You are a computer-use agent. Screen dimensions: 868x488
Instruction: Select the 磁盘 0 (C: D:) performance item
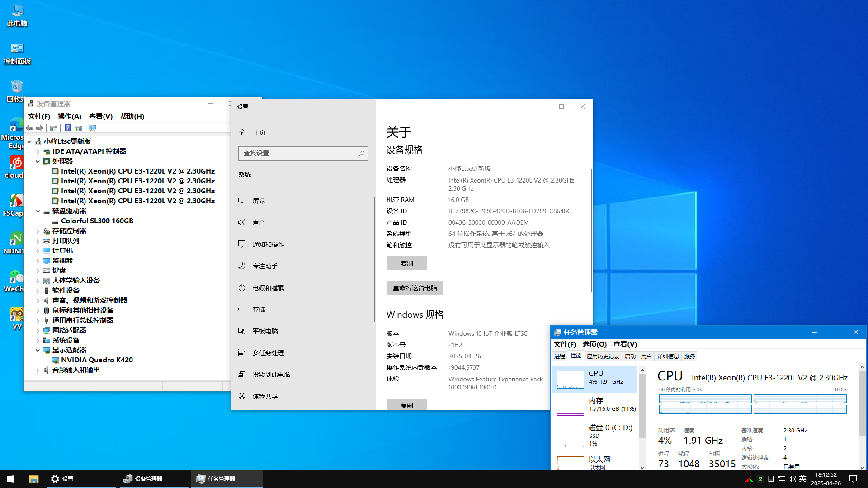(x=594, y=435)
